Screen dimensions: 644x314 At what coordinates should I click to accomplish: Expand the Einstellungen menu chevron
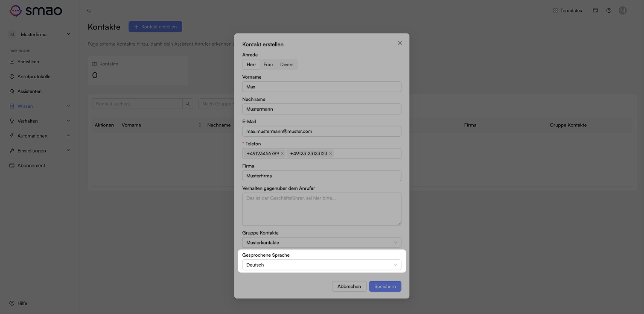pyautogui.click(x=68, y=150)
